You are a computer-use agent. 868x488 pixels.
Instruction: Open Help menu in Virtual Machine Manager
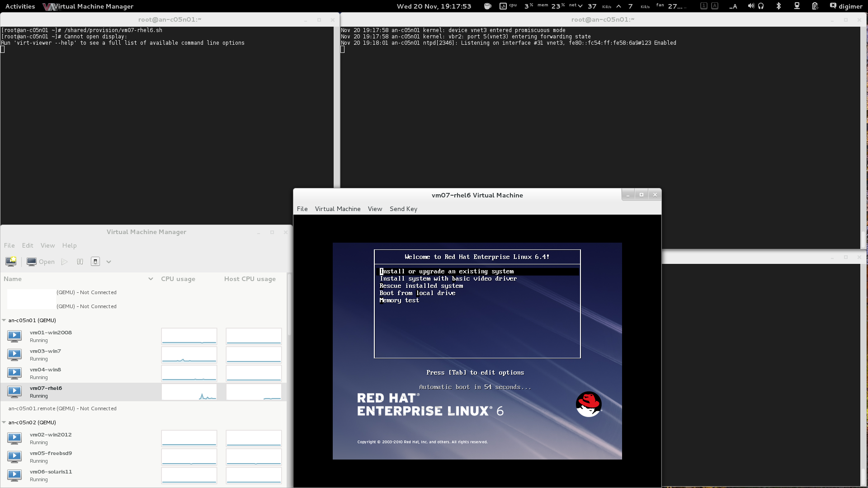69,245
